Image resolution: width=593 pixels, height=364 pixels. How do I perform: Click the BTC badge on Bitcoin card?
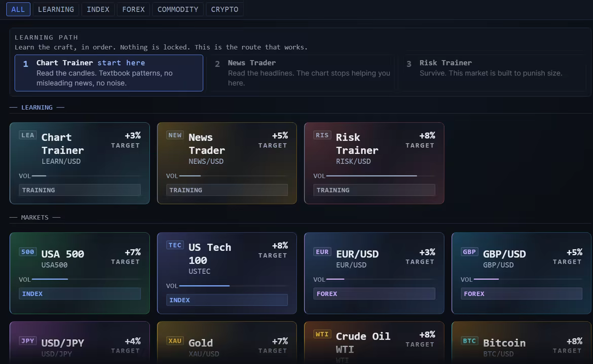click(x=469, y=341)
